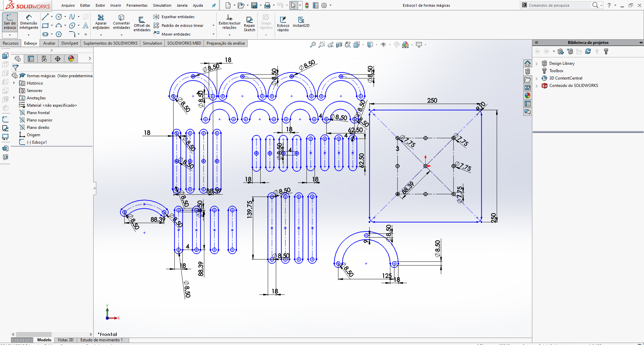Activate the Esboço rápido tool

pyautogui.click(x=283, y=24)
